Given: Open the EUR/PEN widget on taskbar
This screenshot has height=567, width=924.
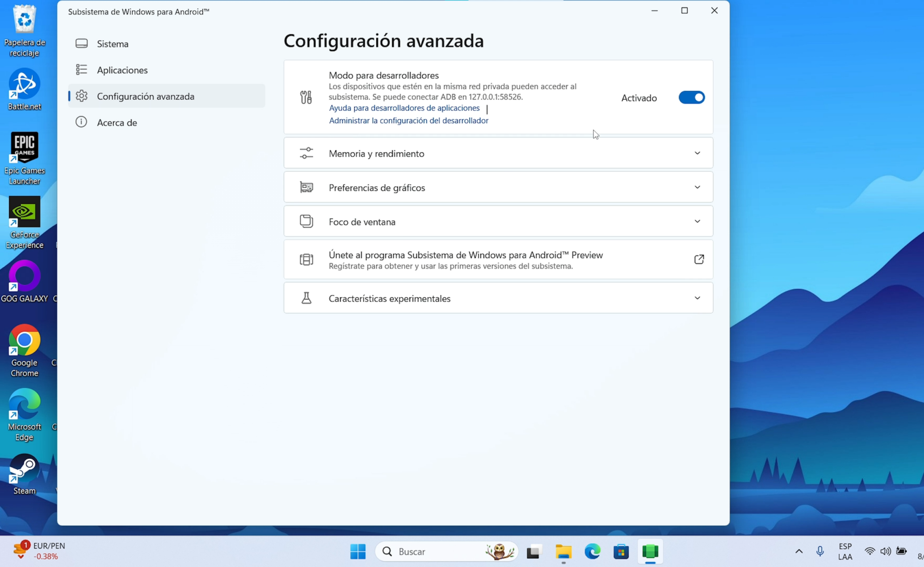Looking at the screenshot, I should pos(39,551).
